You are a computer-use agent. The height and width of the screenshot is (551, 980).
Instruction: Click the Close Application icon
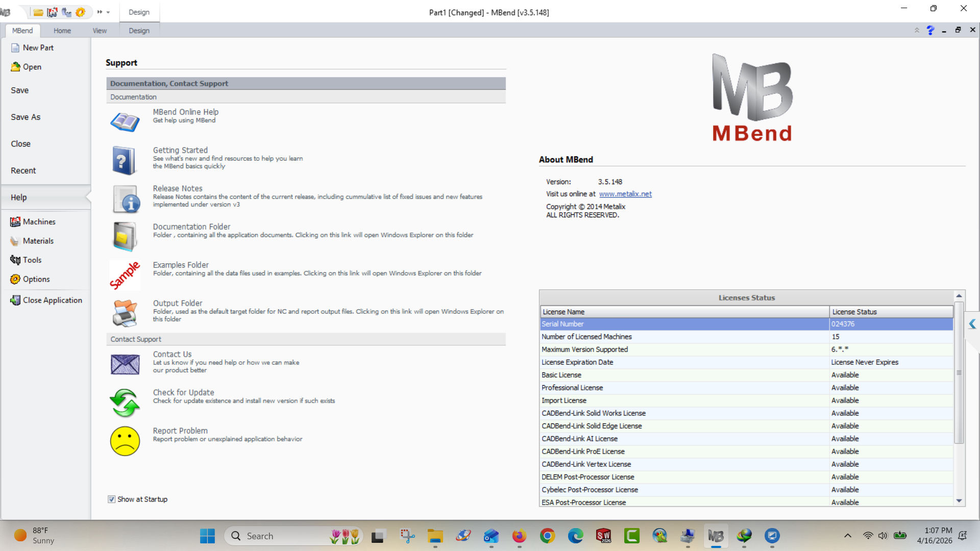[x=15, y=300]
